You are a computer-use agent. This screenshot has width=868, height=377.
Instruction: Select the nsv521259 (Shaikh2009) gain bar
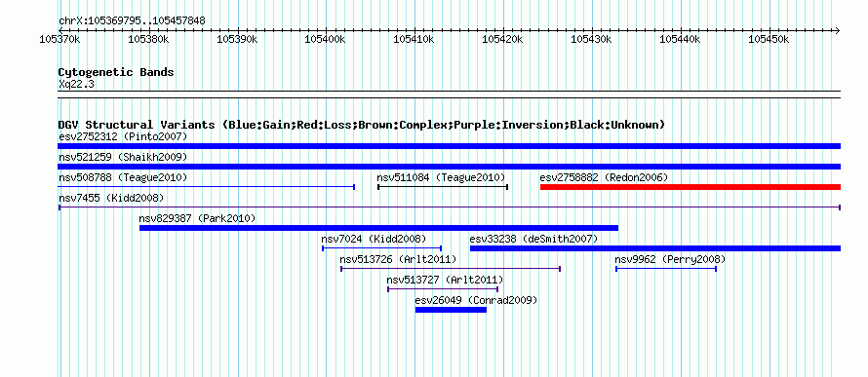[449, 167]
